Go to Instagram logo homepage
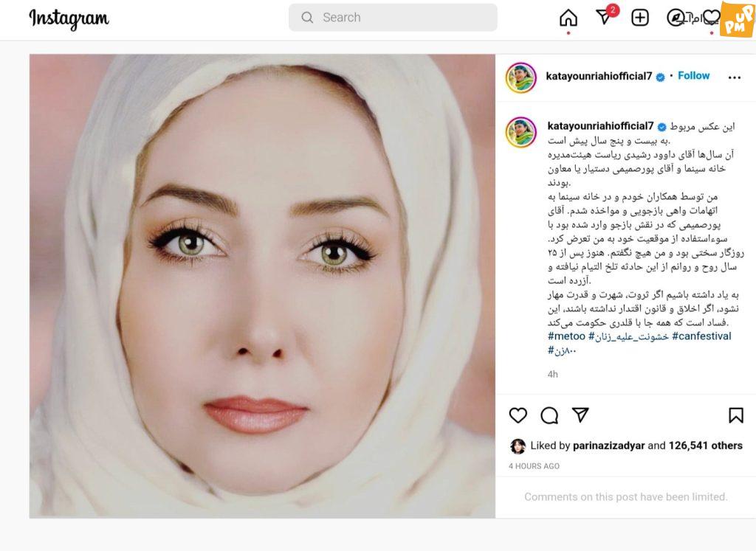This screenshot has height=551, width=756. [x=69, y=18]
